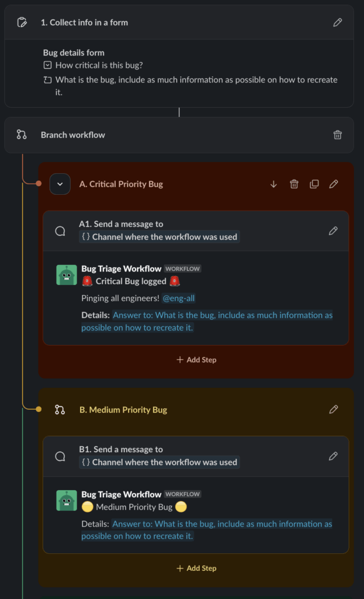This screenshot has width=364, height=599.
Task: Add a step under Medium Priority Bug
Action: click(x=196, y=568)
